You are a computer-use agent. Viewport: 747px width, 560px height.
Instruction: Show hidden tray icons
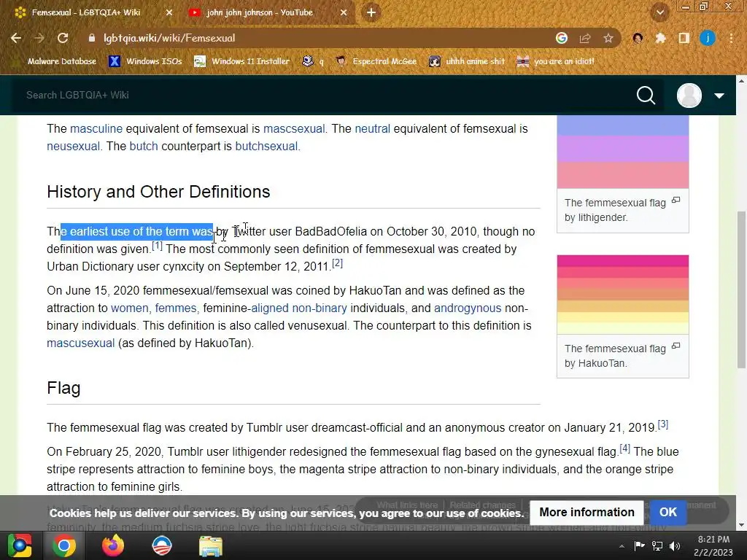(622, 546)
